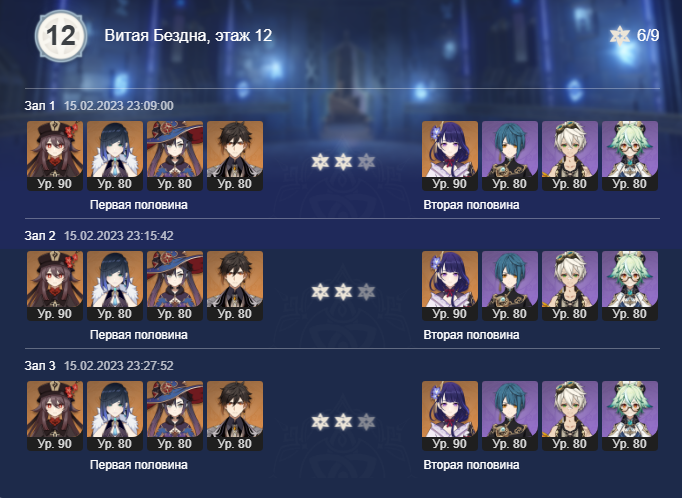Click the total stars icon beside 6/9
This screenshot has height=498, width=682.
(x=620, y=35)
